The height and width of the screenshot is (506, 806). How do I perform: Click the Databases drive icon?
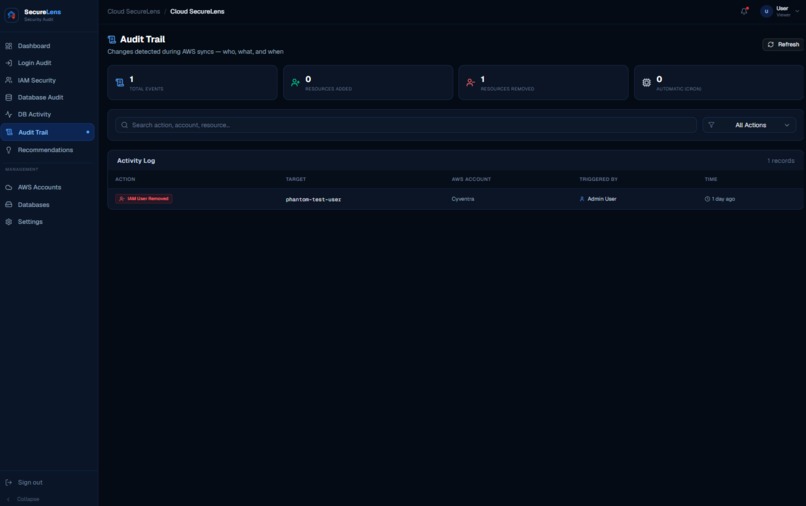tap(9, 205)
